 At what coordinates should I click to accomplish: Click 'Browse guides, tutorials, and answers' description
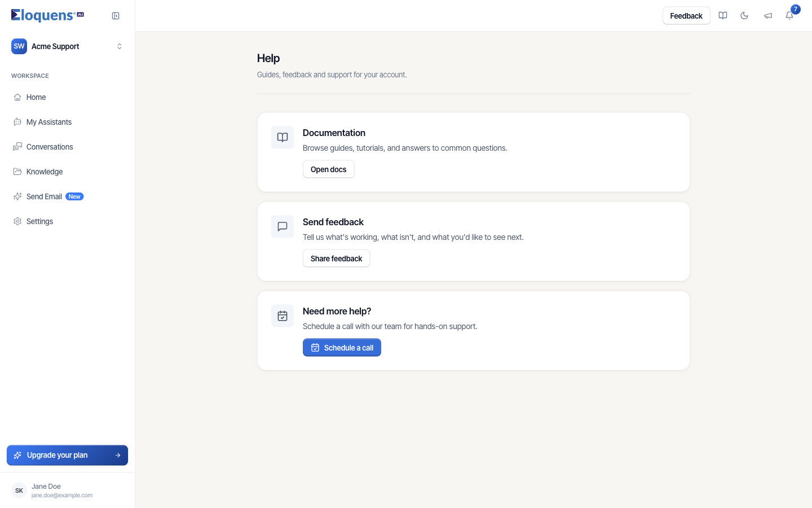pyautogui.click(x=405, y=148)
